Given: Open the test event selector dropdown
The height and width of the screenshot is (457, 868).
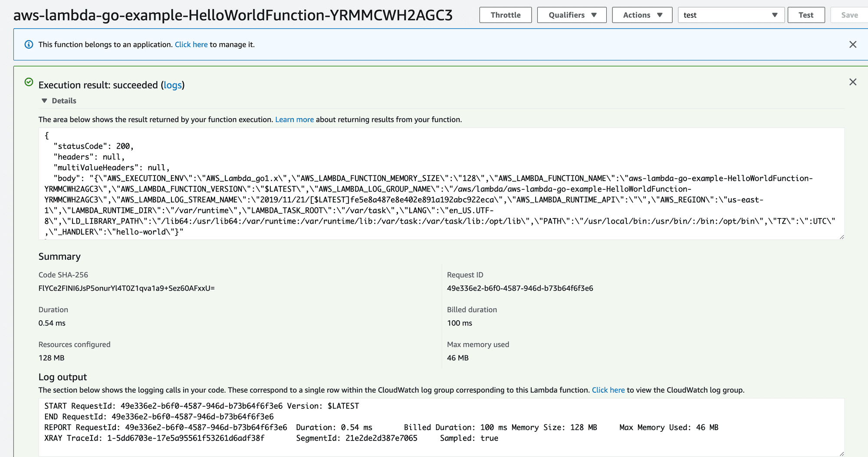Looking at the screenshot, I should [x=731, y=15].
